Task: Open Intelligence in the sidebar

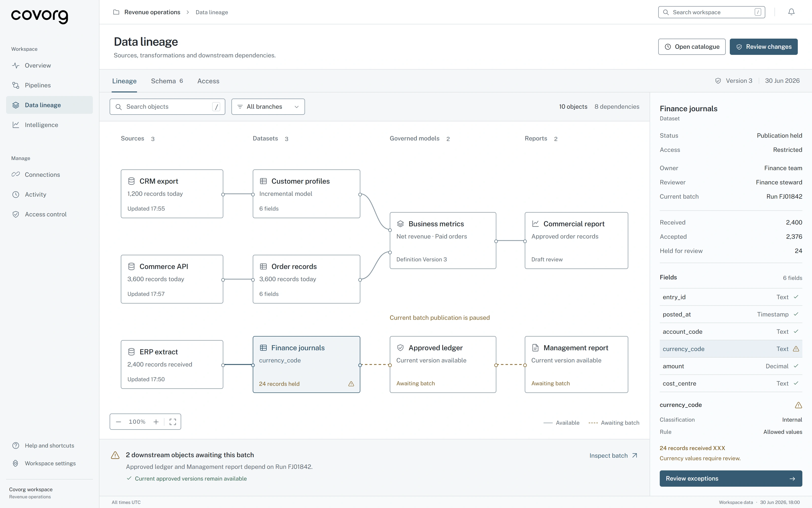Action: coord(49,125)
